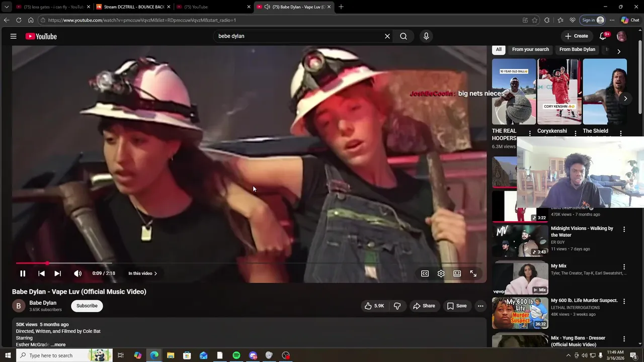Viewport: 644px width, 362px height.
Task: Open File Explorer from taskbar
Action: (x=171, y=355)
